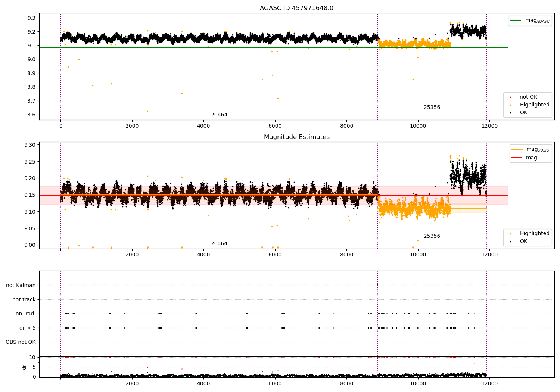Select 'OK' legend entry in top plot
Screen dimensions: 560x392
(523, 113)
